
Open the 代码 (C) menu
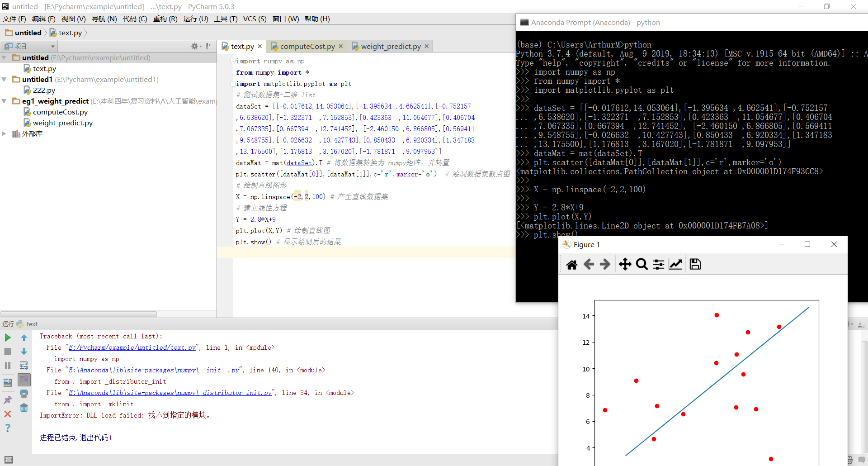pyautogui.click(x=135, y=19)
